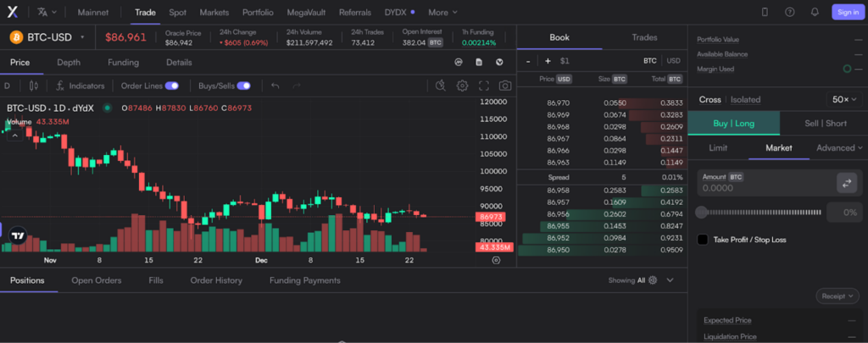The width and height of the screenshot is (868, 343).
Task: Open the quick search chart tool
Action: pyautogui.click(x=441, y=86)
